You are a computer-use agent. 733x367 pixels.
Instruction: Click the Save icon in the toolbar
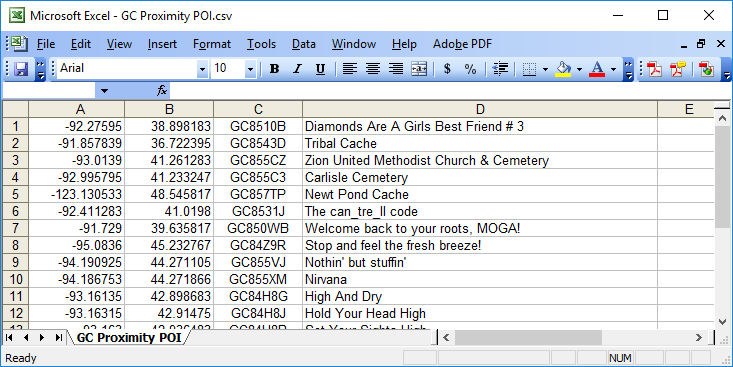click(21, 69)
